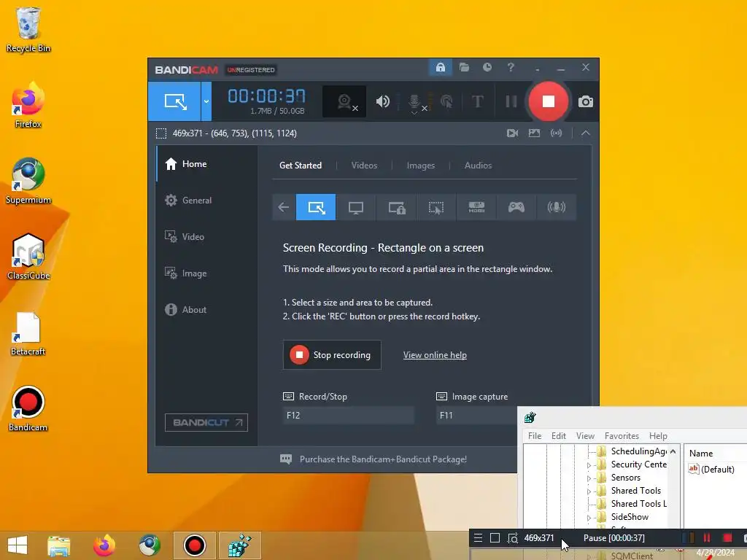Open the scheduled recording clock icon

(x=487, y=68)
